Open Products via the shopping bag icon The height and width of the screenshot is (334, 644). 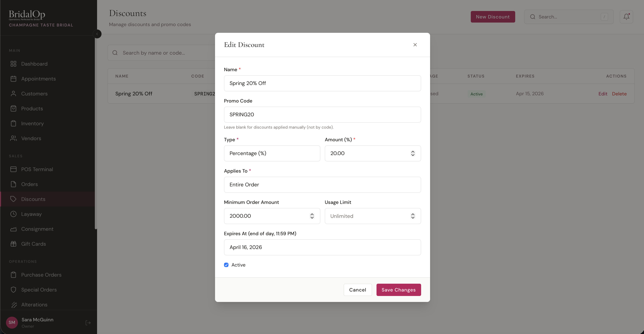tap(14, 108)
